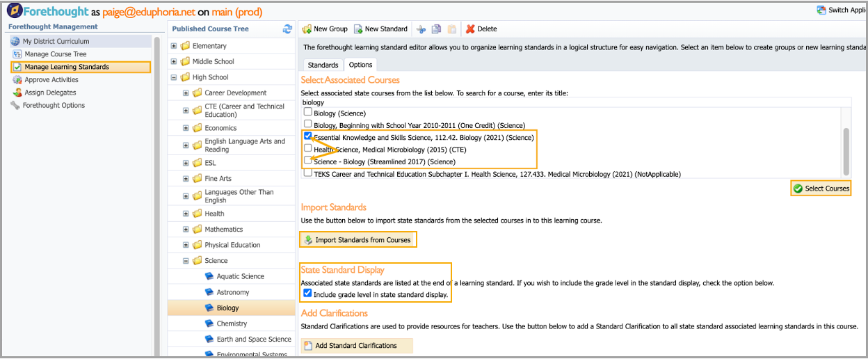Image resolution: width=868 pixels, height=359 pixels.
Task: Expand the Career Development folder
Action: tap(186, 93)
